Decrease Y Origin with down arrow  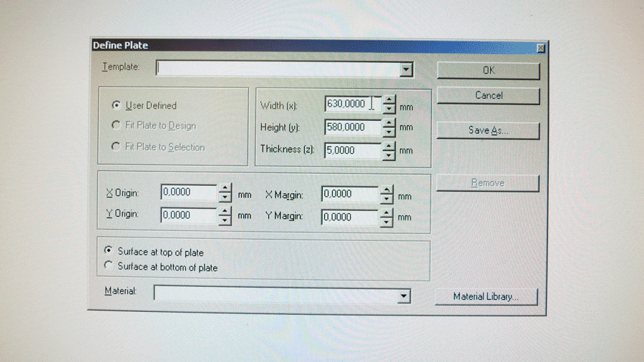point(225,220)
